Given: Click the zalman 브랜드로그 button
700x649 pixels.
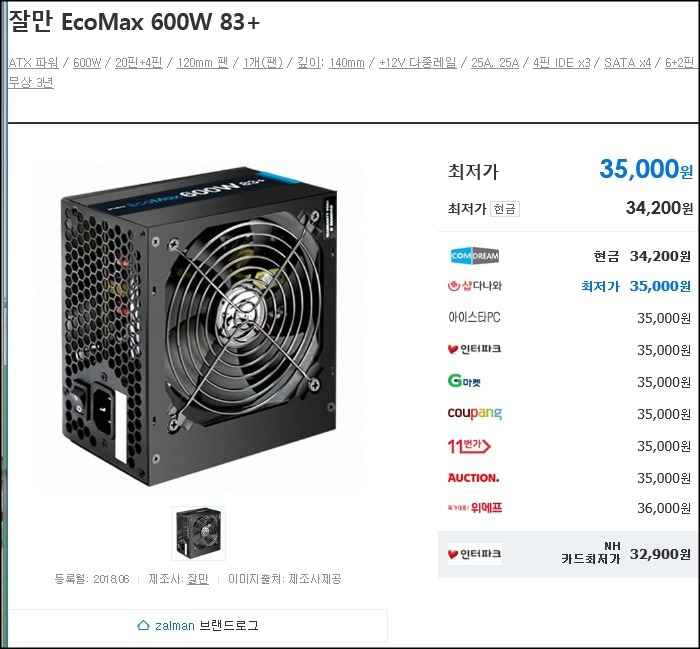Looking at the screenshot, I should (198, 625).
